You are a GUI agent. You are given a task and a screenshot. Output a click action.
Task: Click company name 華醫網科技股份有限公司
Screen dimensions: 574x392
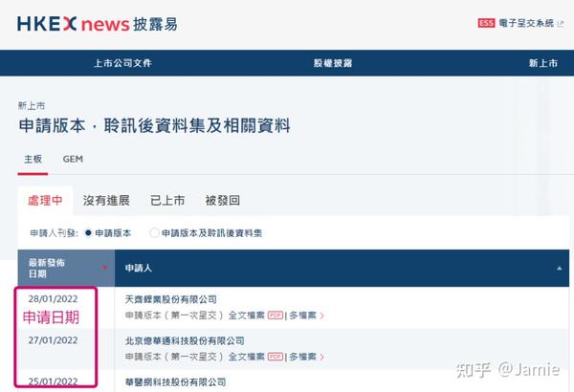[x=176, y=382]
